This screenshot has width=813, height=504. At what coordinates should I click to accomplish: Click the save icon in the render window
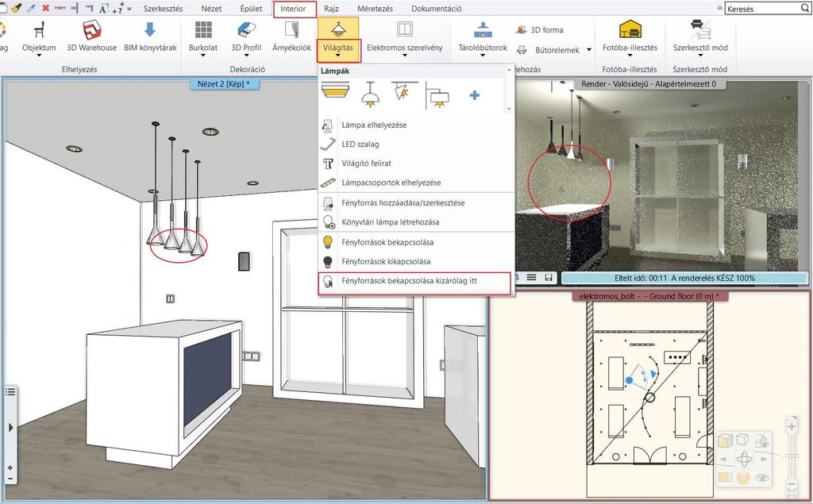pos(549,278)
